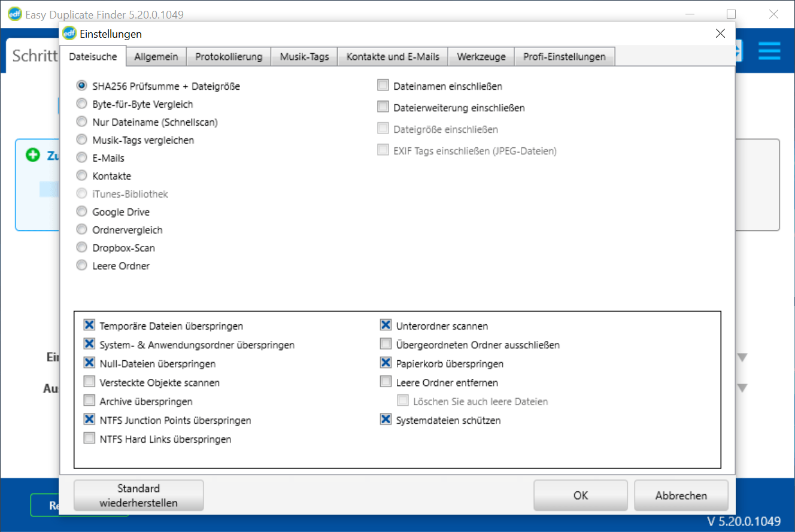Enable Versteckte Objekte scannen
Viewport: 795px width, 532px height.
pos(89,382)
